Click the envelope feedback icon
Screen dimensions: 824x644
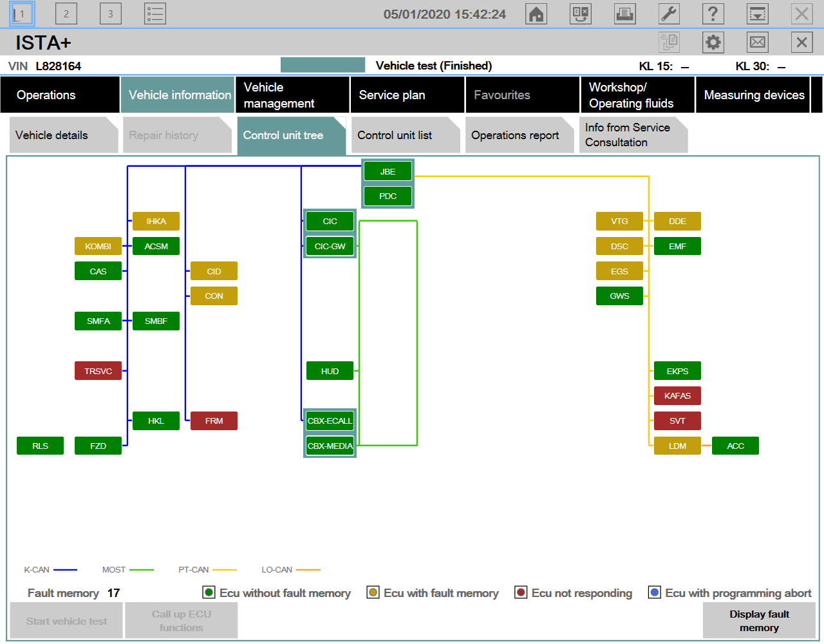(x=758, y=43)
